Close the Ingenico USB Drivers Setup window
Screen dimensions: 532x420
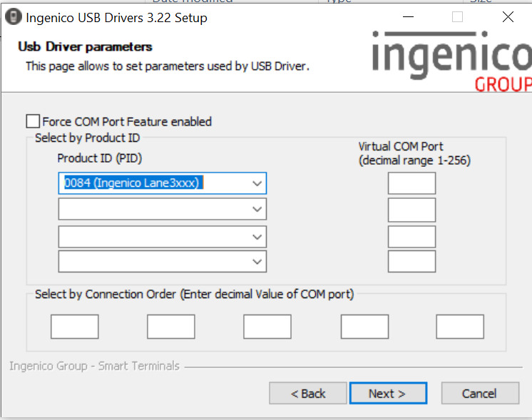point(508,18)
